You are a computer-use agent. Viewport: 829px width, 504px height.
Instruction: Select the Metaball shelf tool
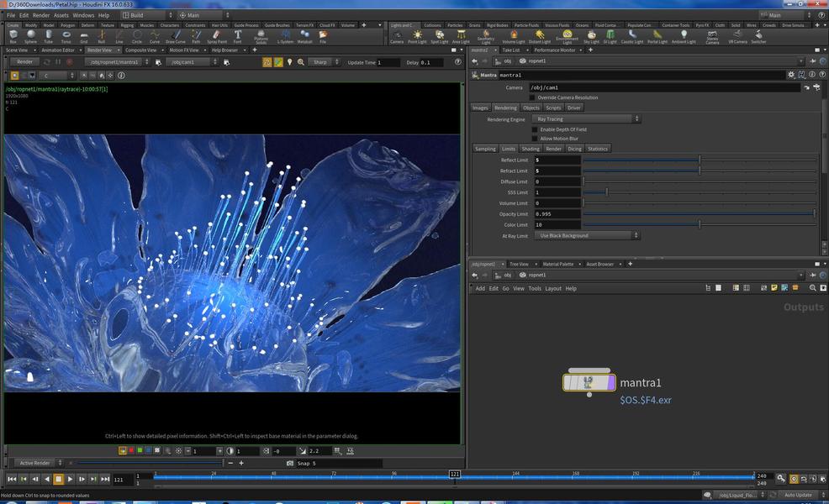[x=304, y=36]
